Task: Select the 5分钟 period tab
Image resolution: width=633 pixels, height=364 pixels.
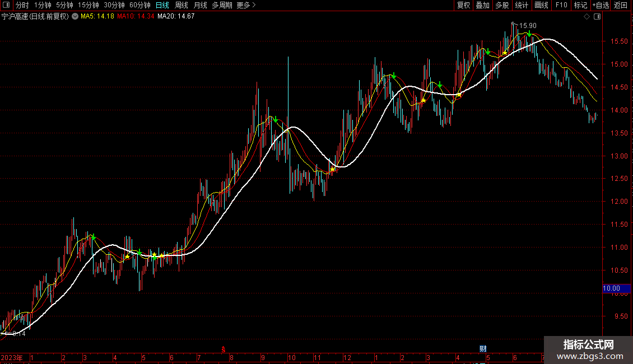Action: (x=64, y=5)
